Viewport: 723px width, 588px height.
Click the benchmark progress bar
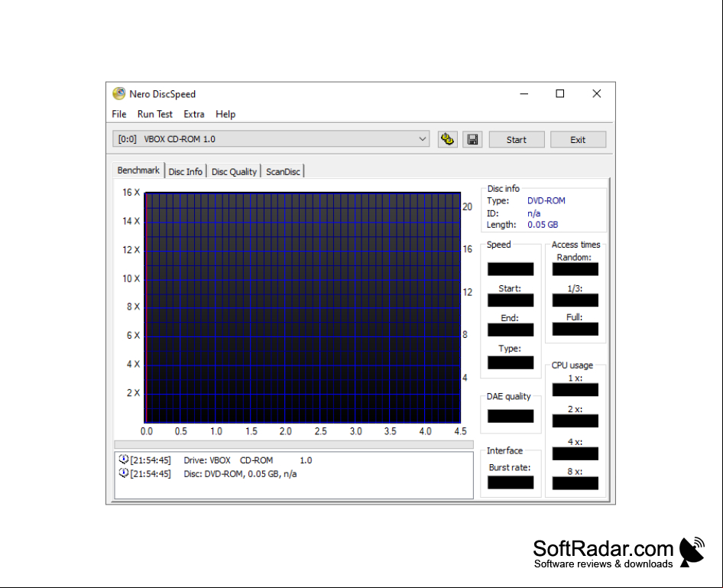click(x=293, y=444)
